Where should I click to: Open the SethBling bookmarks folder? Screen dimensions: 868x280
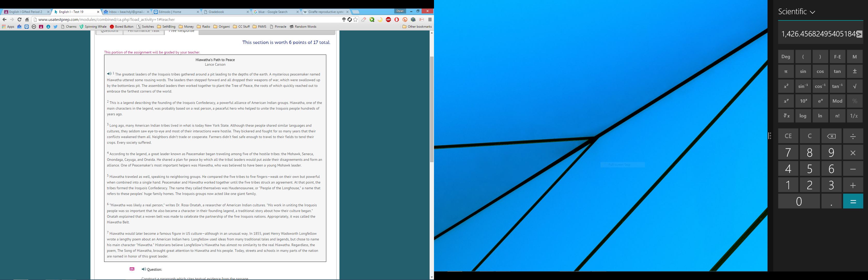166,27
